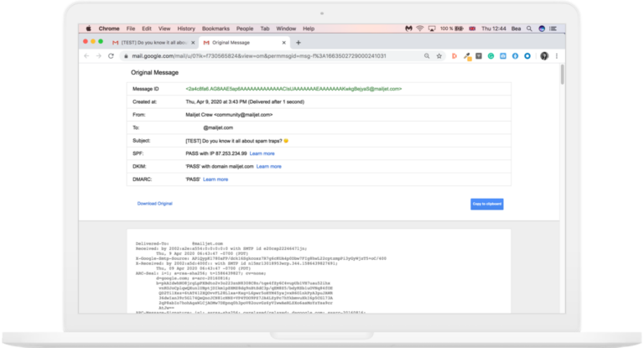
Task: Click the padlock site info icon
Action: [126, 56]
